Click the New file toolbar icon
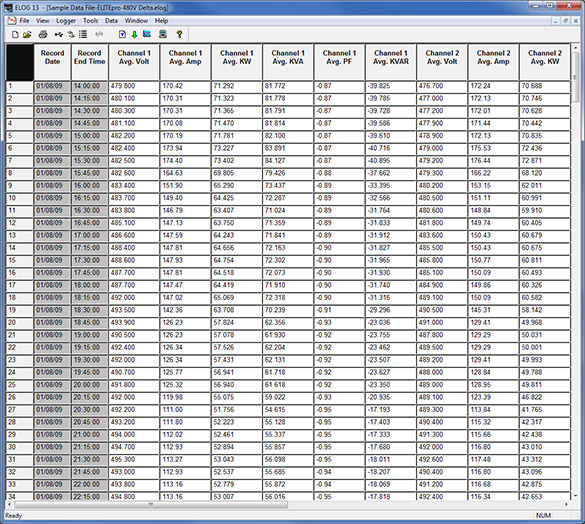Image resolution: width=585 pixels, height=524 pixels. [15, 35]
